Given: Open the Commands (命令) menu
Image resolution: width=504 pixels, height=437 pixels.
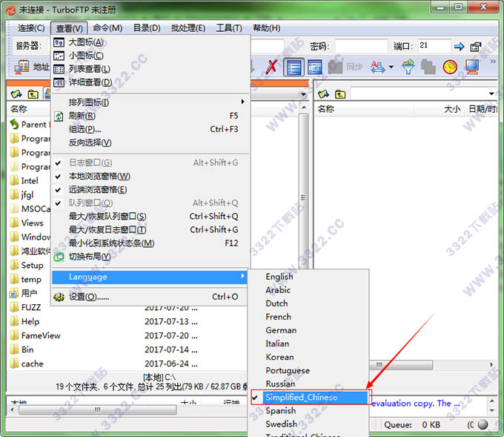Looking at the screenshot, I should pos(107,28).
